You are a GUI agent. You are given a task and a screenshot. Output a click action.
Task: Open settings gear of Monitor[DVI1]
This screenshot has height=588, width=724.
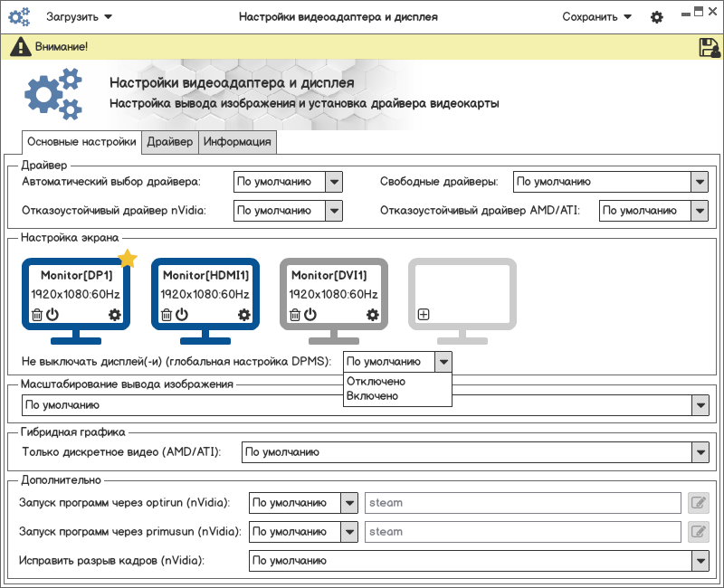point(372,315)
